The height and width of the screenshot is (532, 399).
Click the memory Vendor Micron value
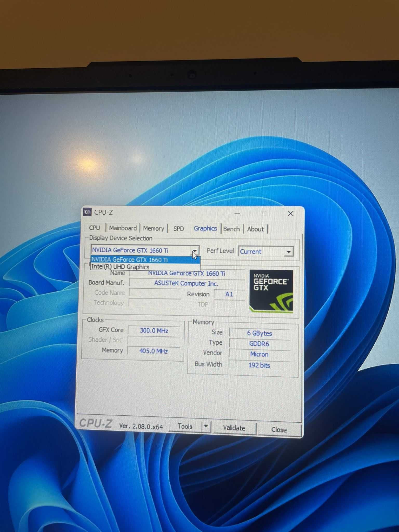click(259, 354)
